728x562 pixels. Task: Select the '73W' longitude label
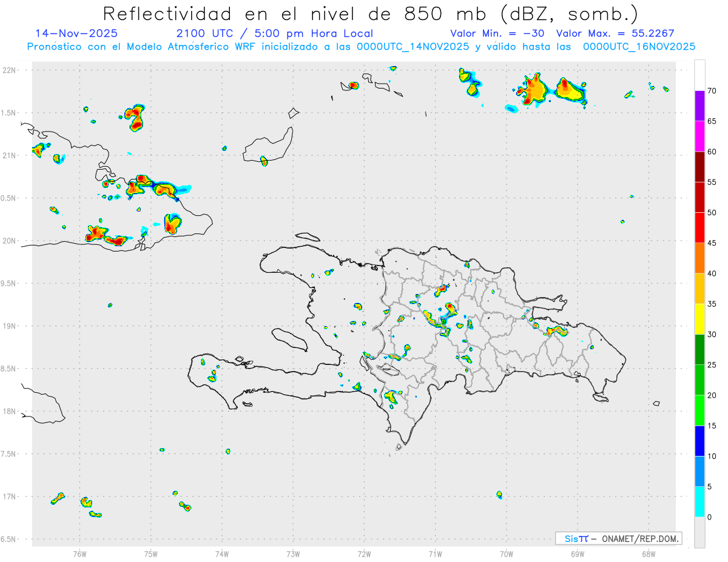point(293,554)
